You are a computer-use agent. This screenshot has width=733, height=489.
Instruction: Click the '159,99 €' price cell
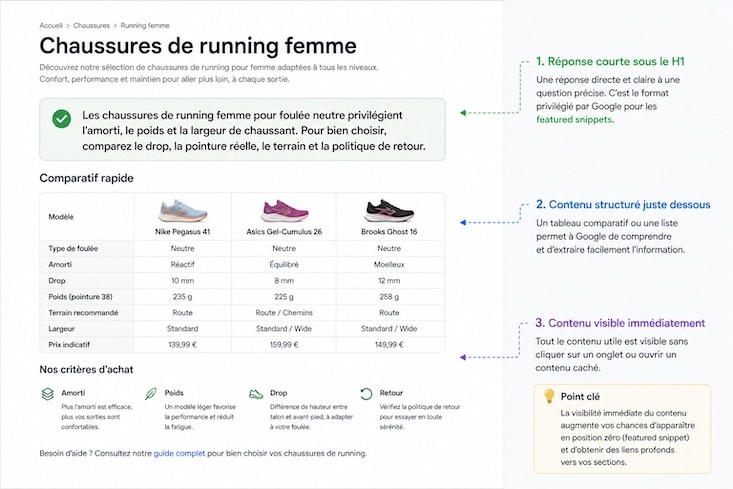pos(284,345)
